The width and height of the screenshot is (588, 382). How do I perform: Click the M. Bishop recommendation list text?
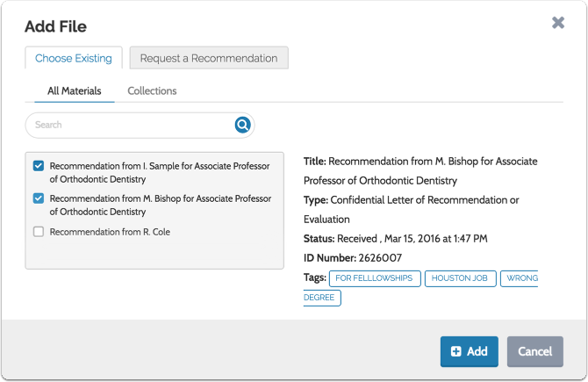pos(160,205)
